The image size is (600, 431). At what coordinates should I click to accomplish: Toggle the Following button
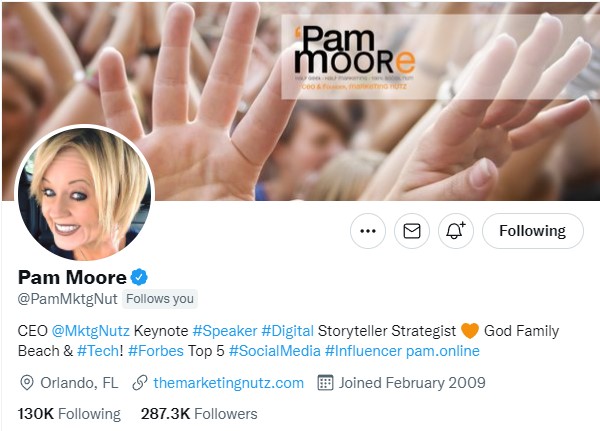tap(533, 231)
